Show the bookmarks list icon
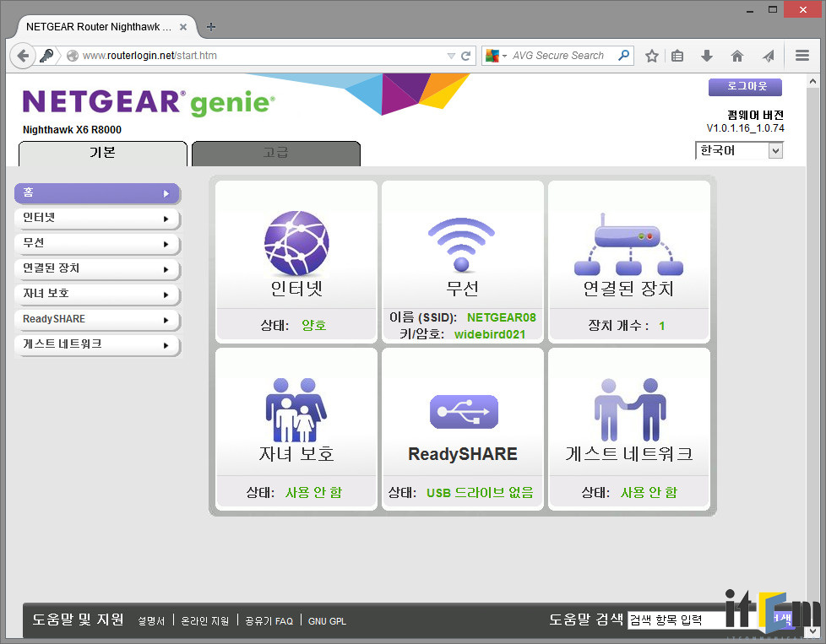Image resolution: width=826 pixels, height=644 pixels. 677,56
